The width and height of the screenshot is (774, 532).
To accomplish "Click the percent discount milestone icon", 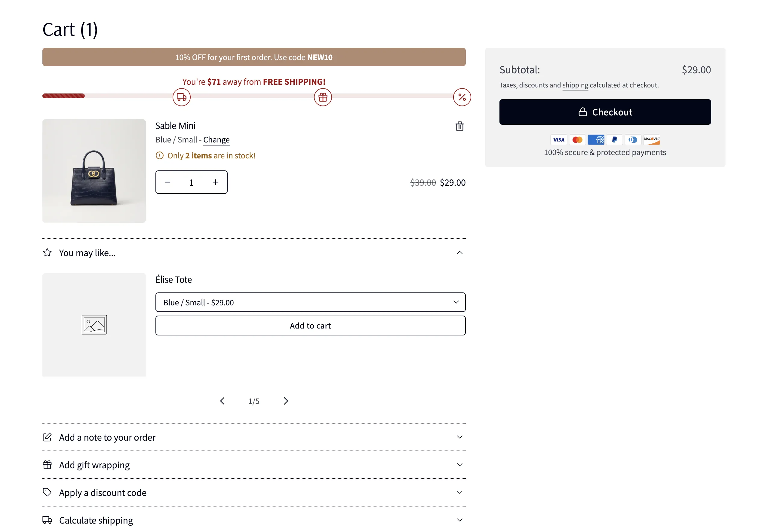I will click(462, 97).
